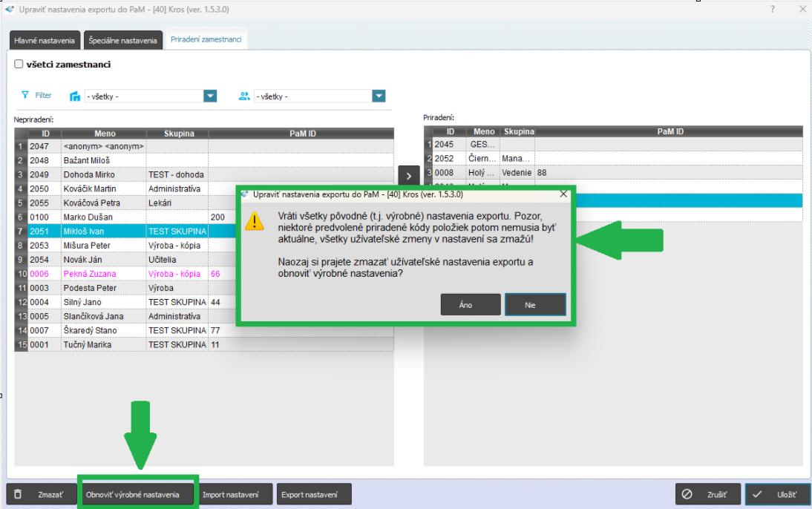Image resolution: width=812 pixels, height=509 pixels.
Task: Click the Filter funnel icon
Action: pos(25,96)
